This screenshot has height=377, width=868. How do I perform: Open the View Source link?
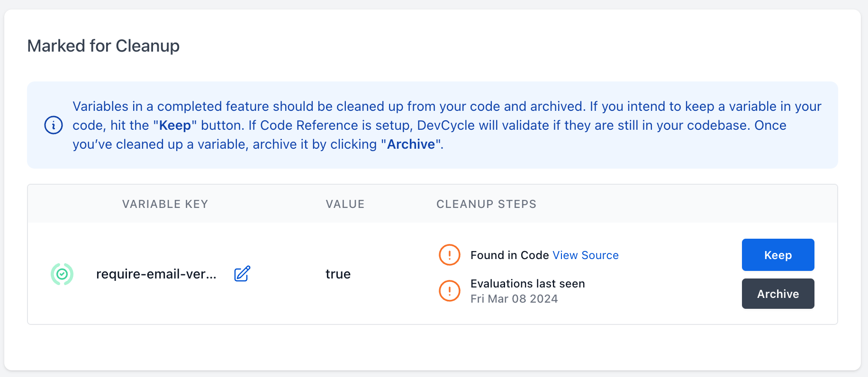(x=585, y=255)
